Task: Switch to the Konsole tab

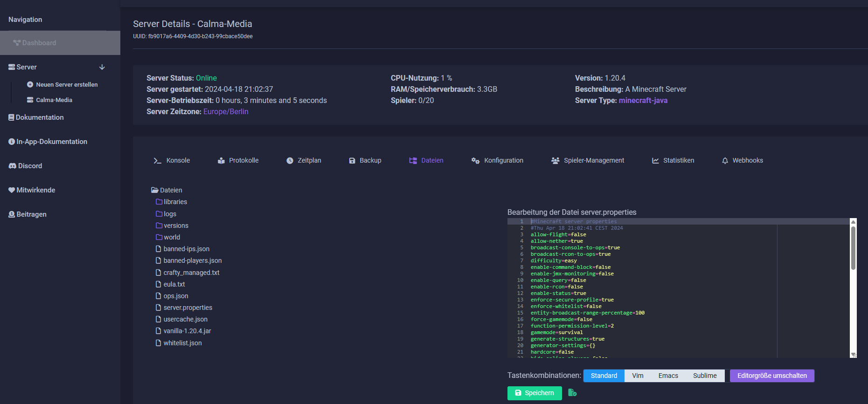Action: 172,160
